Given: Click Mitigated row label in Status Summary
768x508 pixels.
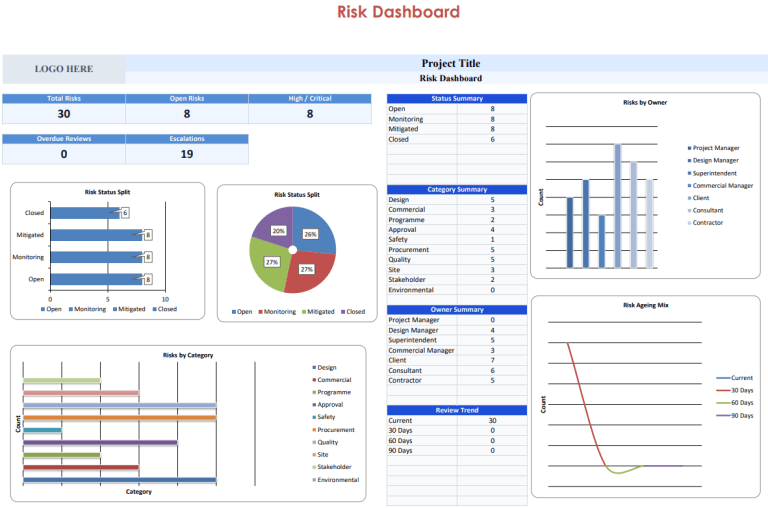Looking at the screenshot, I should (x=403, y=129).
